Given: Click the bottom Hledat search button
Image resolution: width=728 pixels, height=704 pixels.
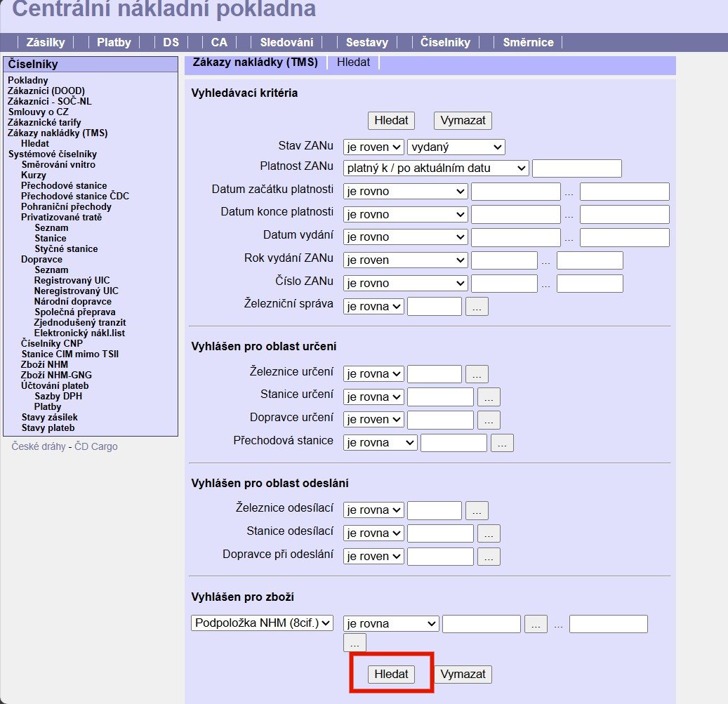Looking at the screenshot, I should (391, 674).
